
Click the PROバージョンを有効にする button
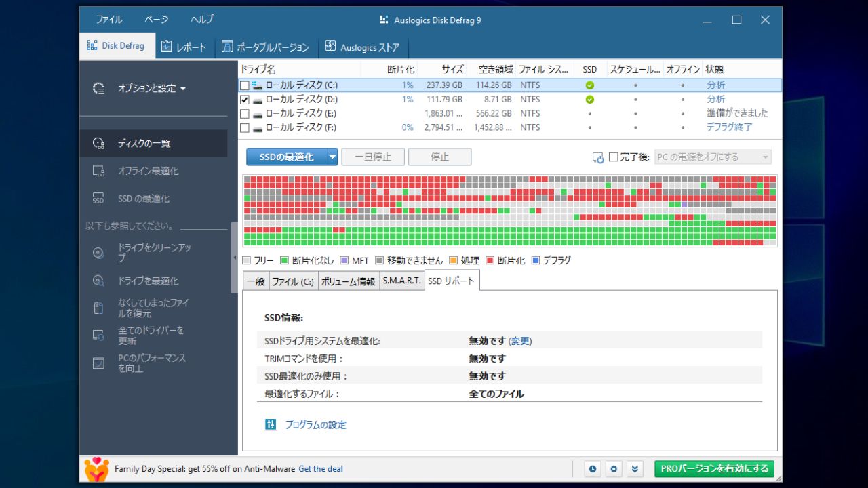[x=714, y=468]
